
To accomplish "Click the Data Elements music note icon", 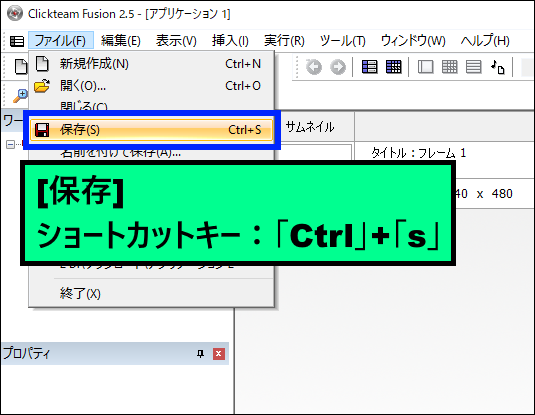I will click(x=498, y=67).
